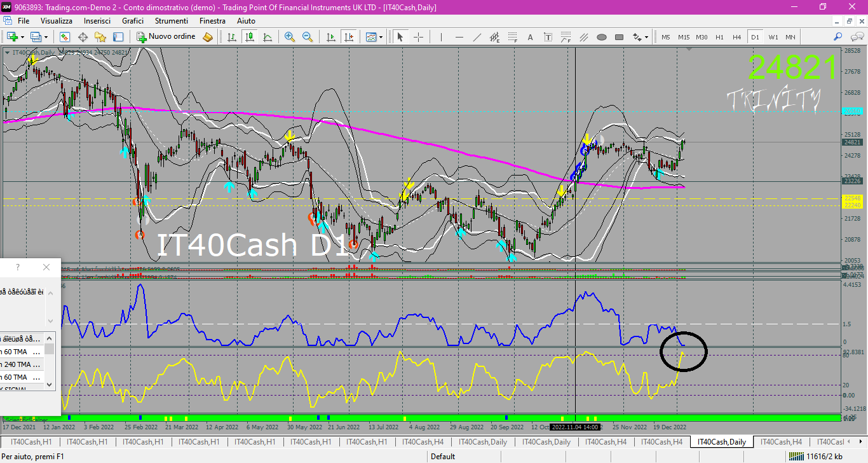
Task: Select the D1 timeframe button
Action: tap(755, 37)
